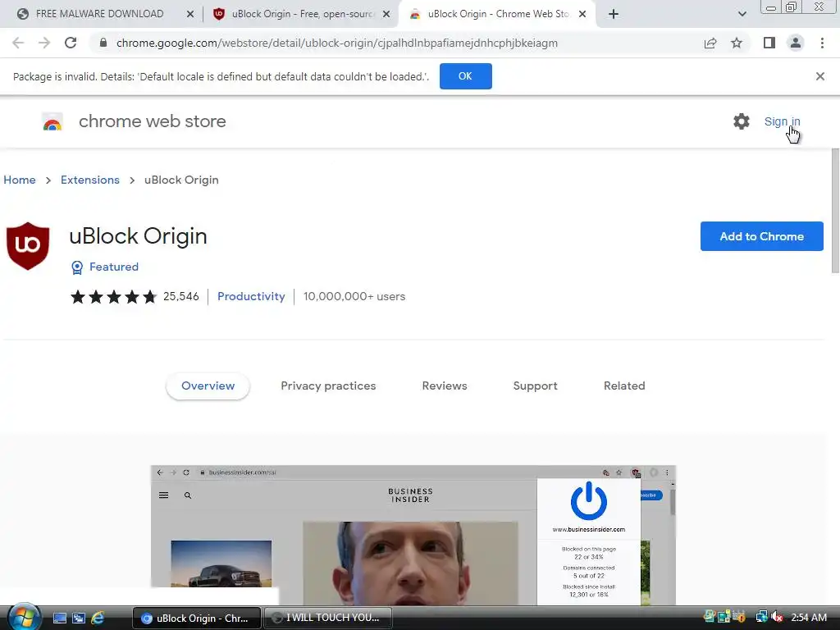Sign in to Chrome Web Store
This screenshot has width=840, height=630.
click(782, 121)
